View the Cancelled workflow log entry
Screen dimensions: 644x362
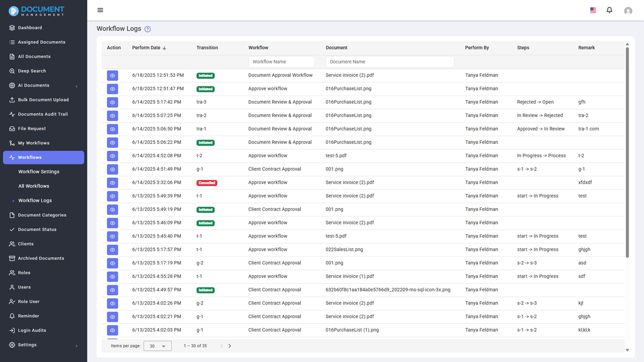point(112,183)
